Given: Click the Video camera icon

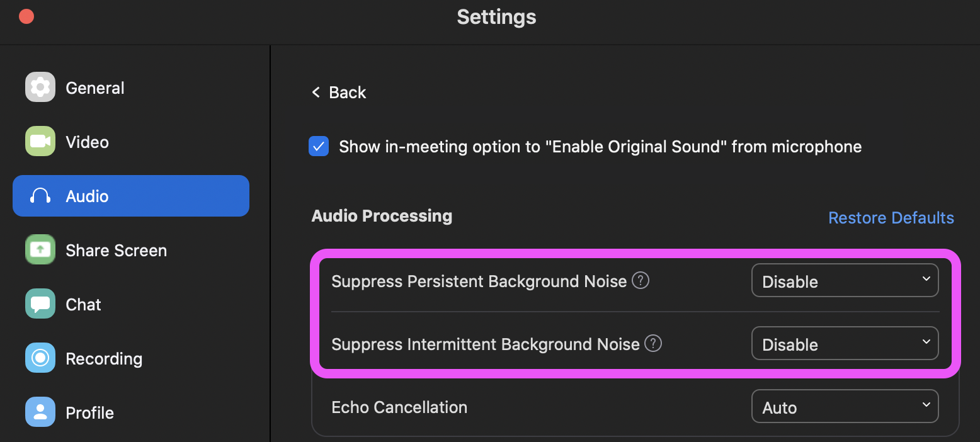Looking at the screenshot, I should (x=40, y=141).
